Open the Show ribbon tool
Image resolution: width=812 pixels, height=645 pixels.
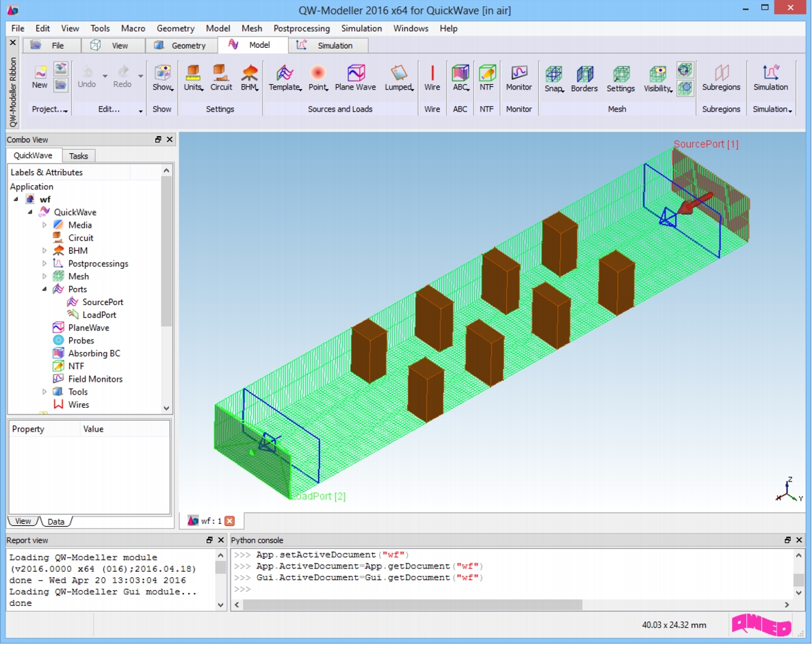coord(163,78)
